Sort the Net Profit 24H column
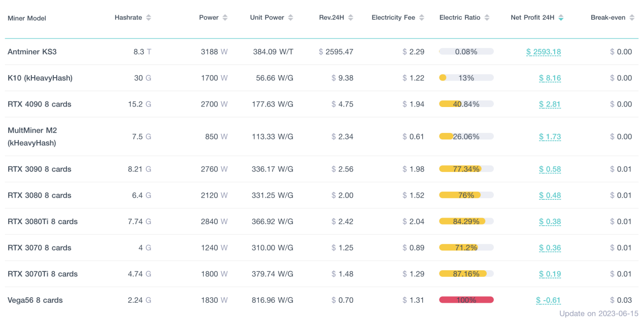The width and height of the screenshot is (644, 321). coord(561,17)
